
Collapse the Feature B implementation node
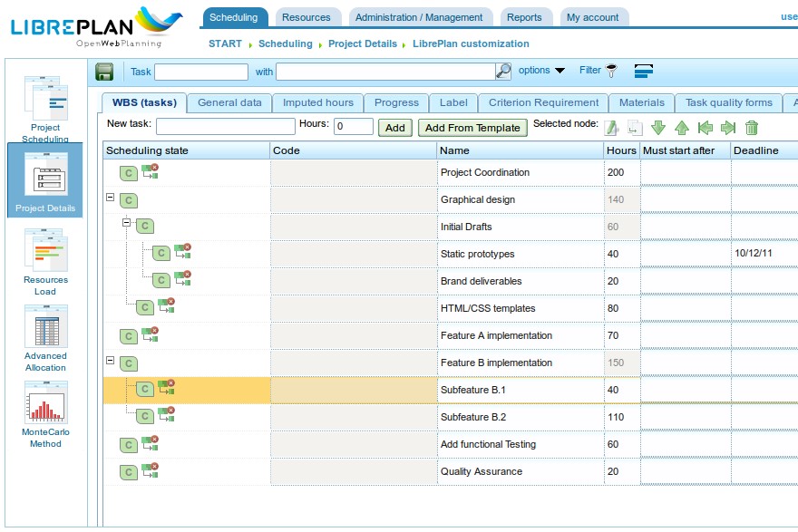pos(111,361)
